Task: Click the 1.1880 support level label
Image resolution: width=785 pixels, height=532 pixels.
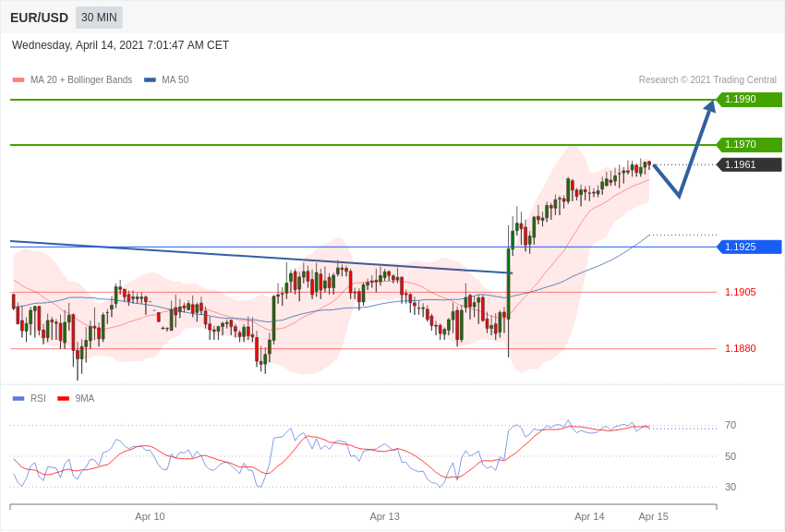Action: [x=741, y=348]
